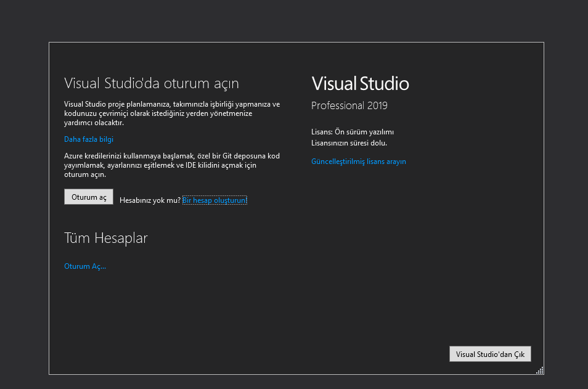Click 'Güncelleştirilmiş lisans arayın' link
The height and width of the screenshot is (389, 588).
pos(359,162)
